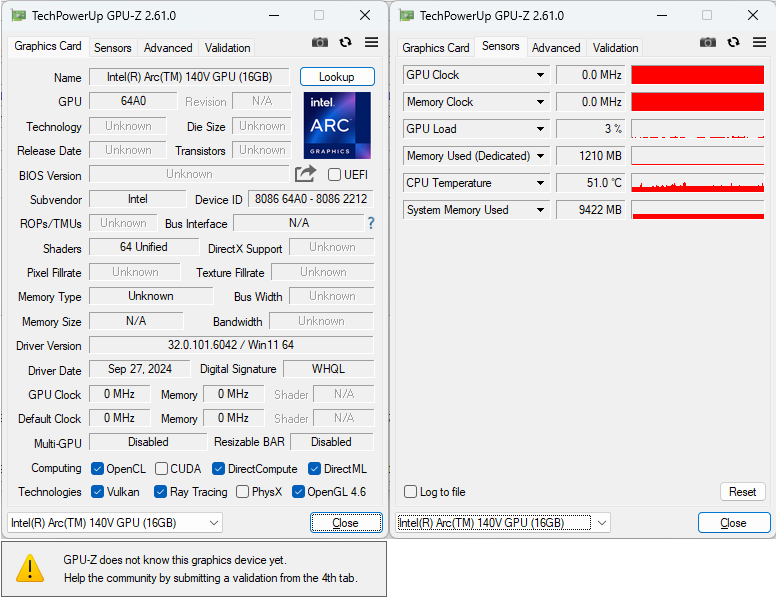This screenshot has height=600, width=776.
Task: Toggle the OpenCL checkbox
Action: coord(97,469)
